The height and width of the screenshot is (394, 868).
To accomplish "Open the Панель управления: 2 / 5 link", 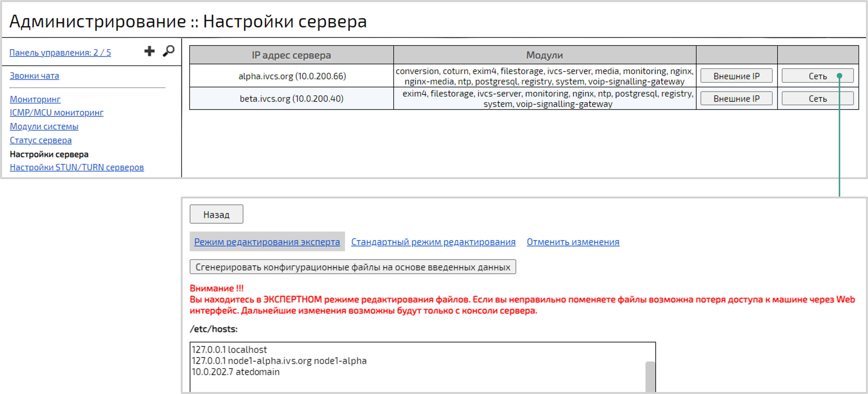I will coord(60,52).
